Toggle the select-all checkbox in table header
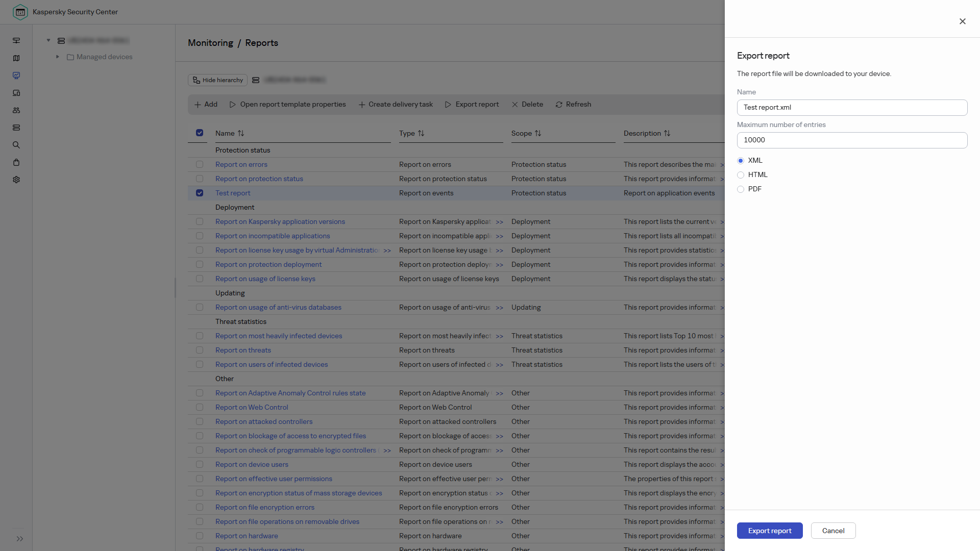Image resolution: width=980 pixels, height=551 pixels. (200, 133)
